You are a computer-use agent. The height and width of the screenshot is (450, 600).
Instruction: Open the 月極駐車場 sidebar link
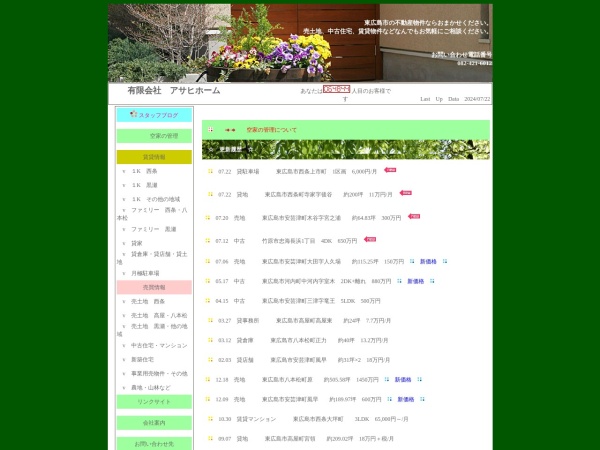pyautogui.click(x=145, y=273)
